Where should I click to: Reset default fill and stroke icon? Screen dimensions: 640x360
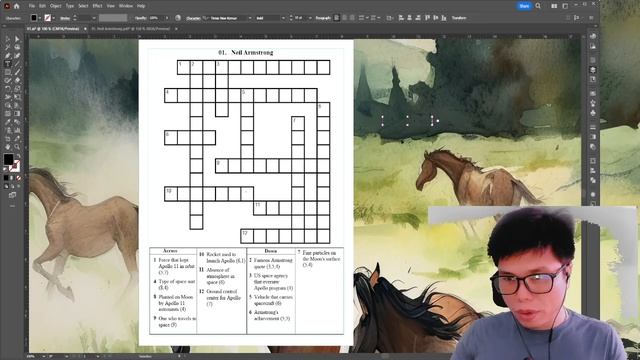click(x=5, y=169)
